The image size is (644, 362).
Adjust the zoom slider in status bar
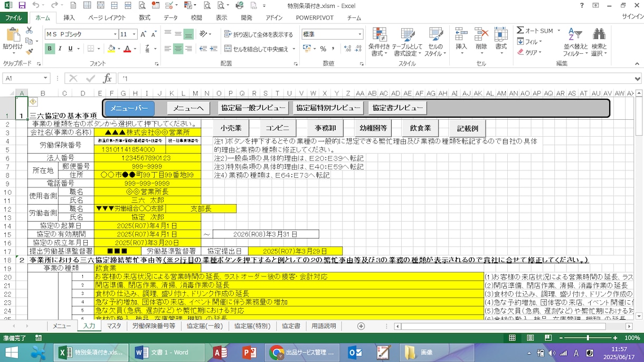point(588,338)
